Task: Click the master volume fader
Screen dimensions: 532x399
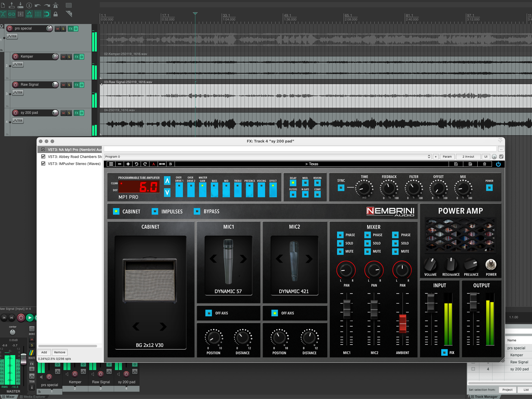Action: click(x=23, y=359)
